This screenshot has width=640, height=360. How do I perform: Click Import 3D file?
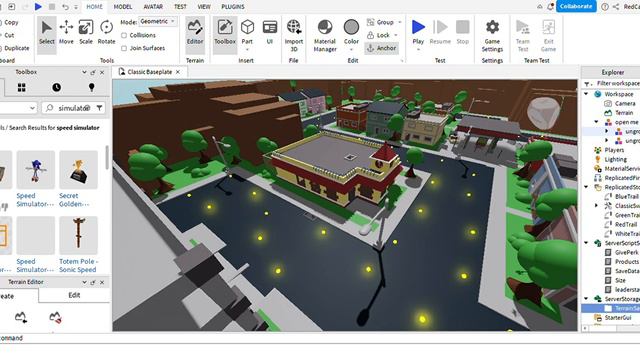pos(293,36)
